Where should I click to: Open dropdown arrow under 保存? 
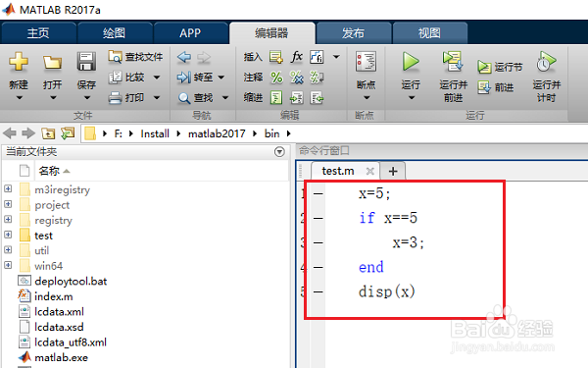point(86,98)
